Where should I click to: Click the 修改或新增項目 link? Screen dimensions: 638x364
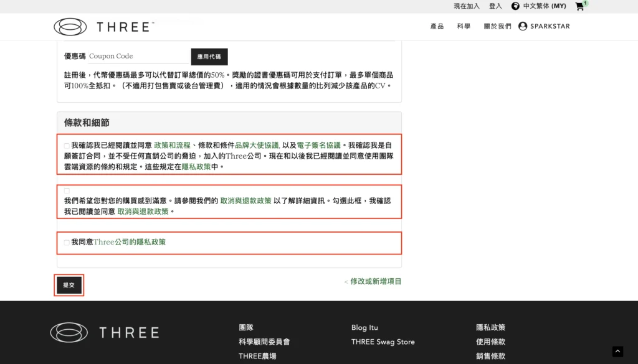pyautogui.click(x=376, y=281)
